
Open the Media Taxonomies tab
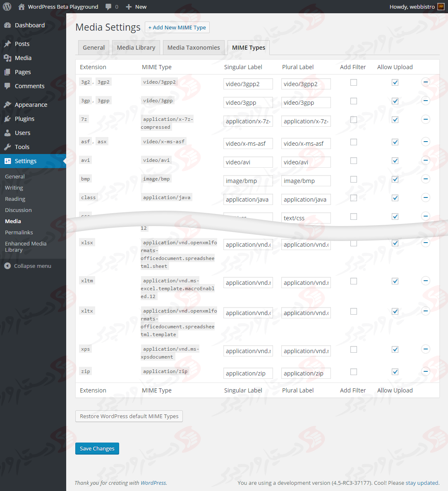[x=194, y=48]
